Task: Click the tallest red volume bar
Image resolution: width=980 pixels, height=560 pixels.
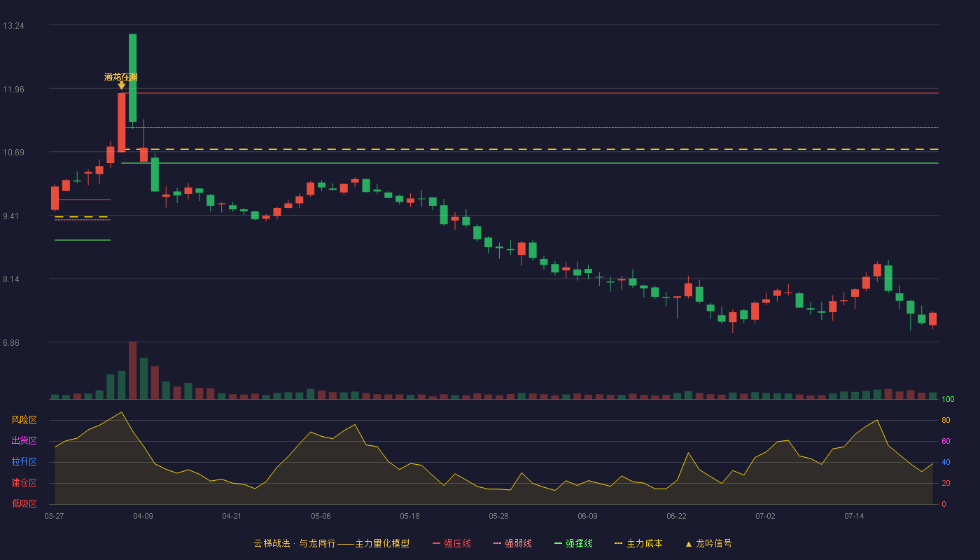Action: pyautogui.click(x=132, y=370)
